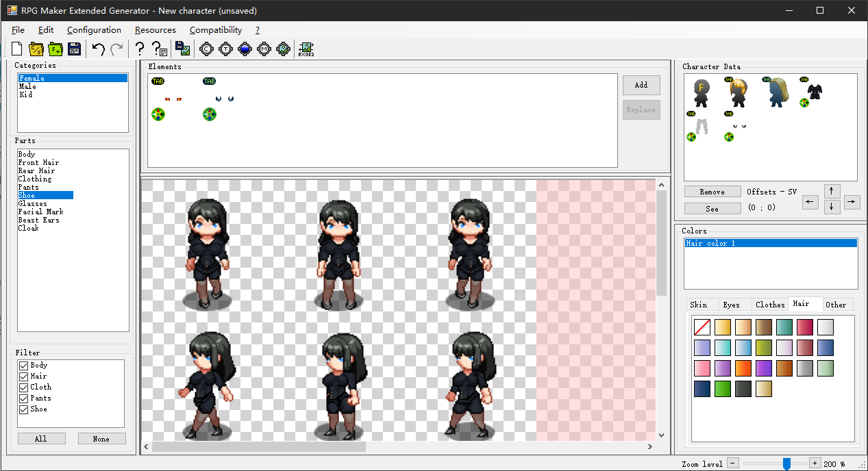868x471 pixels.
Task: Pick the green hair color swatch
Action: [x=723, y=389]
